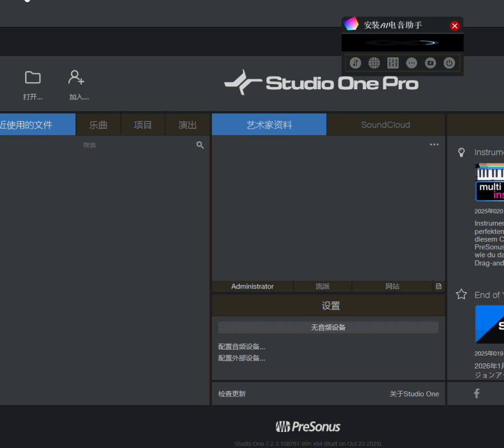Image resolution: width=504 pixels, height=448 pixels.
Task: Open the artist profile ellipsis menu
Action: tap(434, 144)
